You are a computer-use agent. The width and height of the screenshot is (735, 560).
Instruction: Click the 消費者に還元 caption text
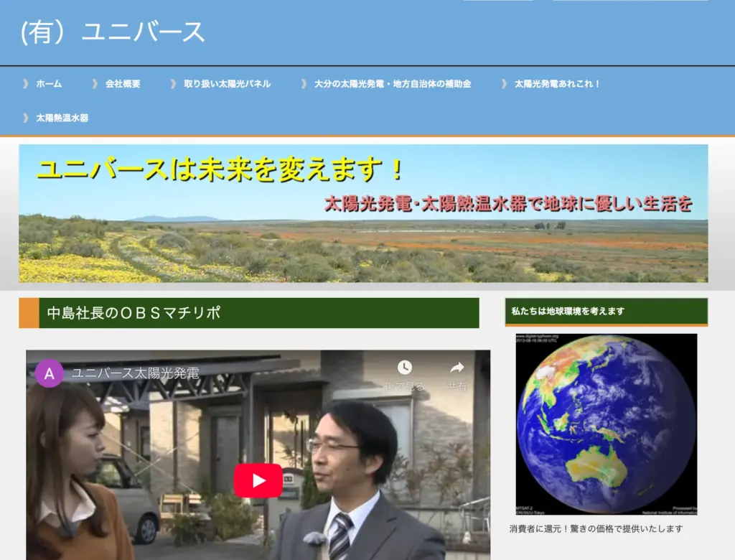pos(596,529)
